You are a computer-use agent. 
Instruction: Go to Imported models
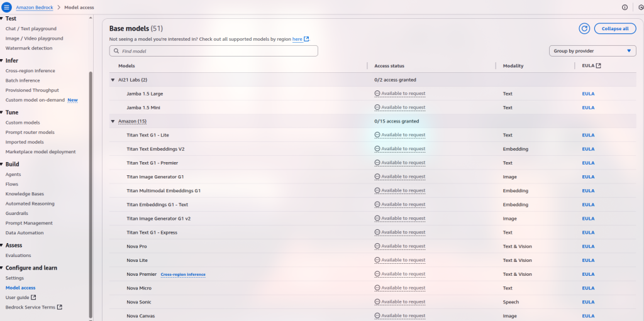(25, 142)
